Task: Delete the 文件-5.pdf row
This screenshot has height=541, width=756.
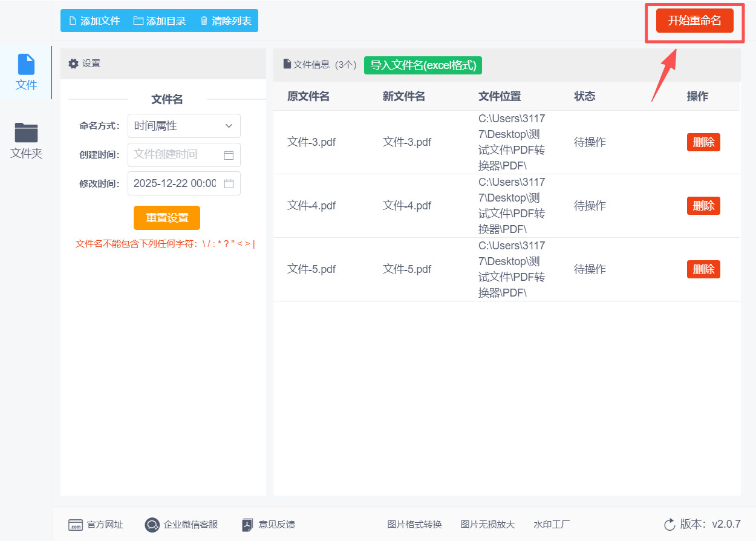Action: point(703,269)
